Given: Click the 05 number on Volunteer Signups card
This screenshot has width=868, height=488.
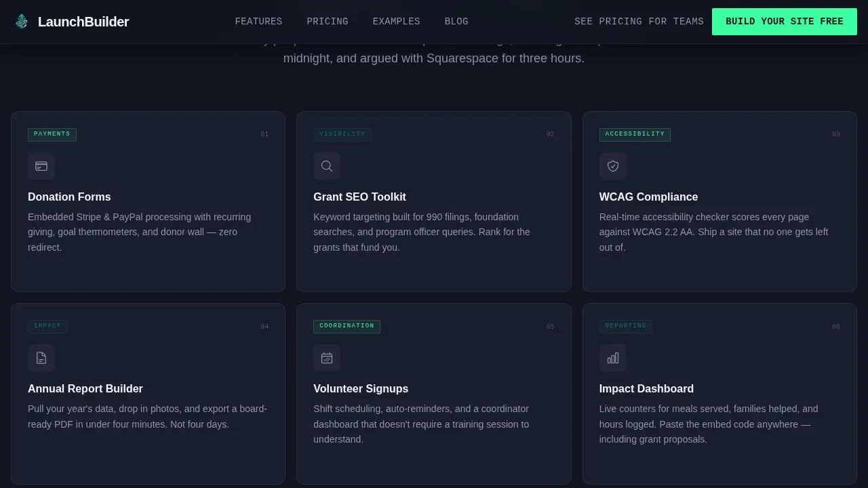Looking at the screenshot, I should [551, 327].
